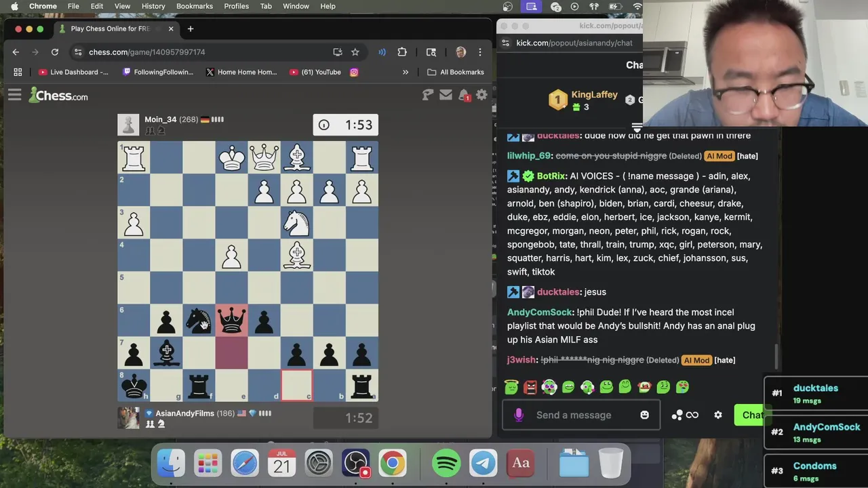
Task: Open the Chess.com hamburger sidebar menu
Action: [14, 96]
